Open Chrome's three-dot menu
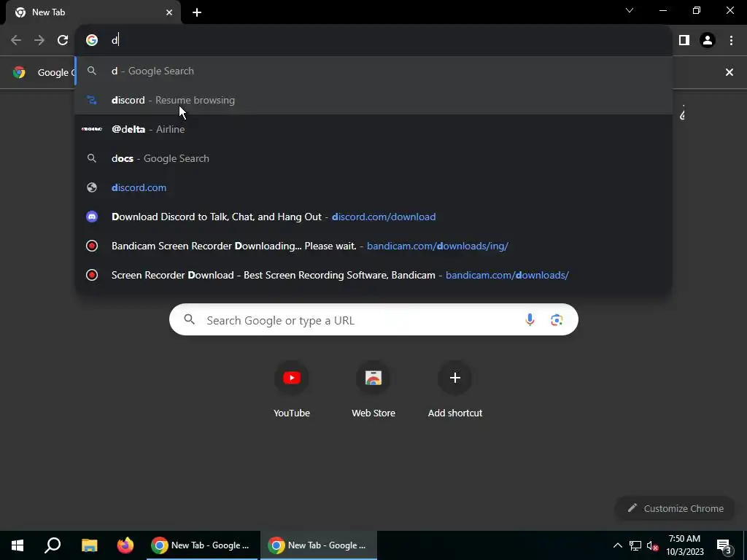Viewport: 747px width, 560px height. tap(731, 40)
